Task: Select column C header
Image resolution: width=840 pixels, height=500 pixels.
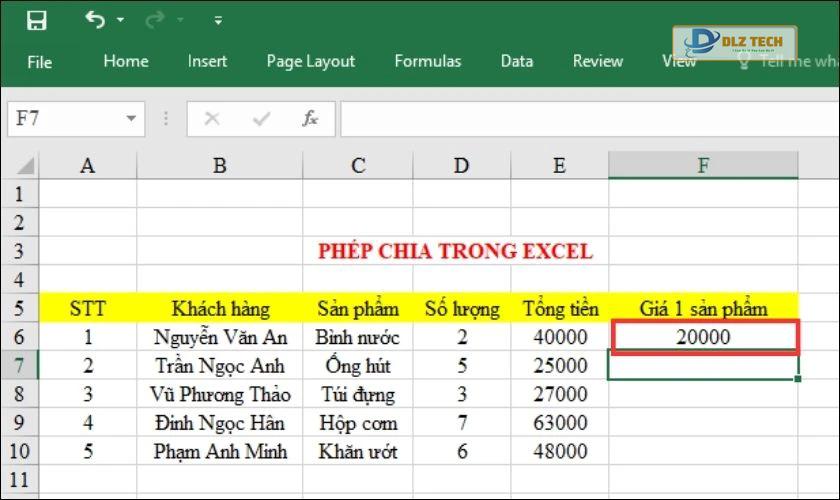Action: tap(358, 165)
